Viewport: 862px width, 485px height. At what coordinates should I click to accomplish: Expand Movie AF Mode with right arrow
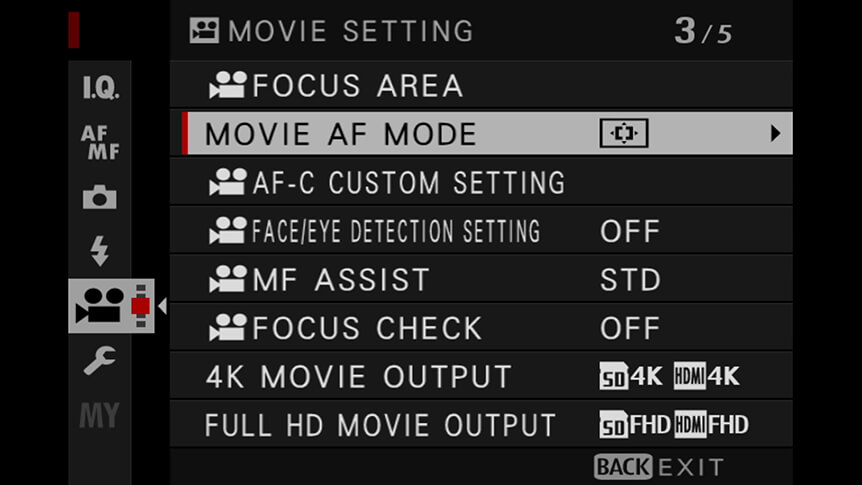[775, 133]
